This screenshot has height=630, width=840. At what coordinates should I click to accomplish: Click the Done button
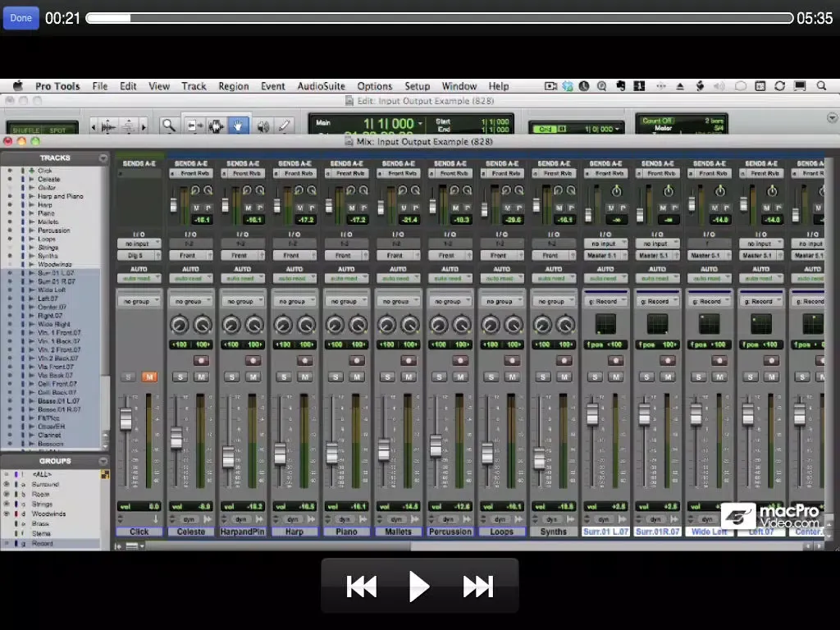[21, 18]
